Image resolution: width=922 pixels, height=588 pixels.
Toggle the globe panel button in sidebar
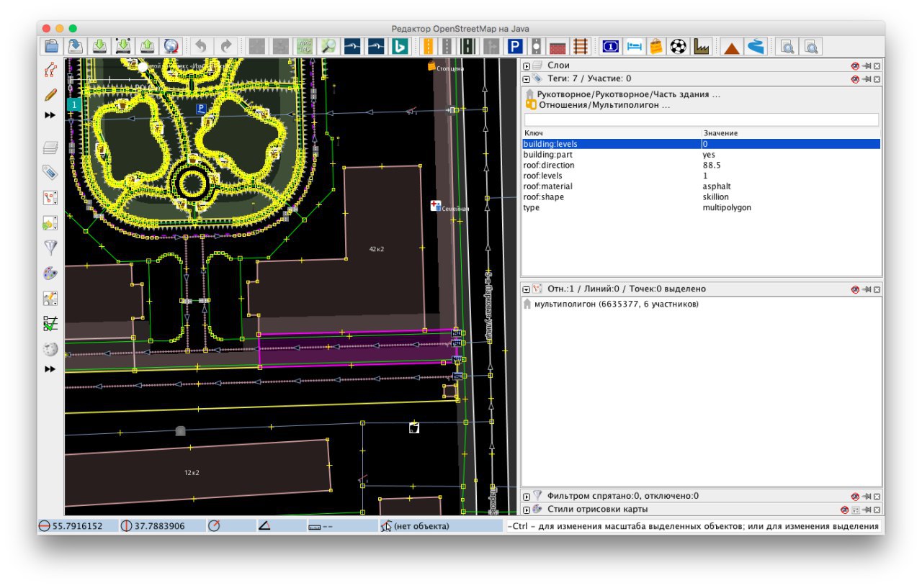pyautogui.click(x=50, y=349)
